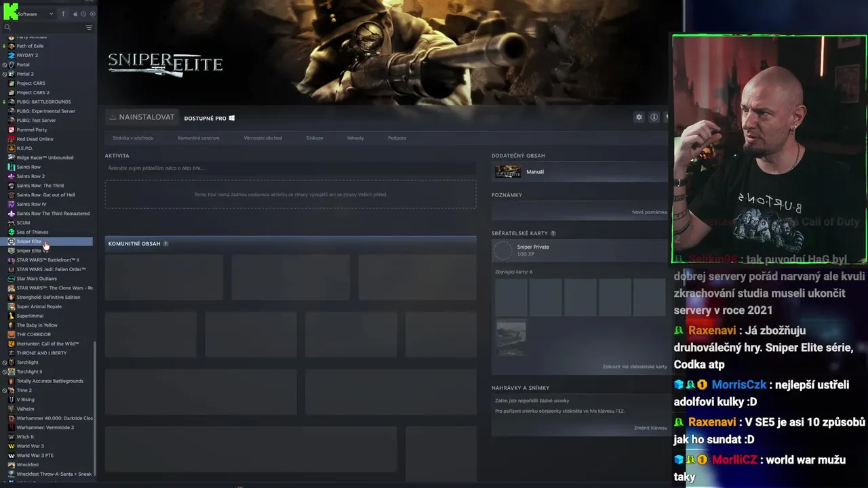
Task: Select Sea of Thieves icon in list
Action: 11,232
